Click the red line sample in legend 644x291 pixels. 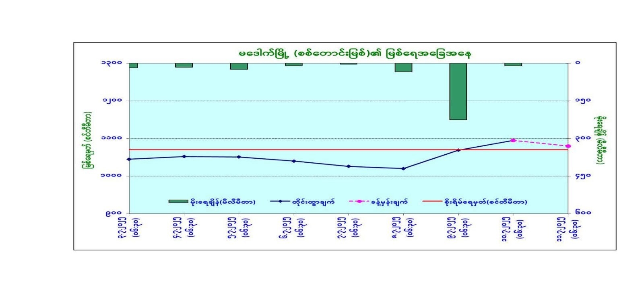[x=432, y=201]
